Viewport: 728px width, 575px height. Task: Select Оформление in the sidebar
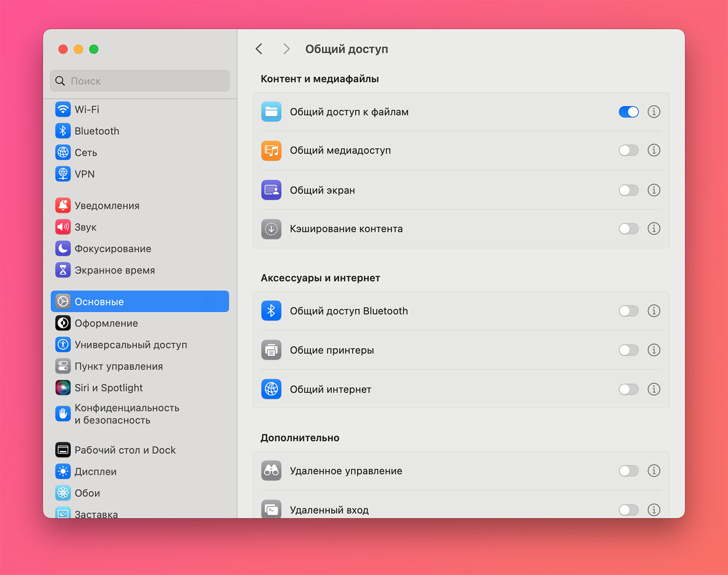tap(106, 323)
